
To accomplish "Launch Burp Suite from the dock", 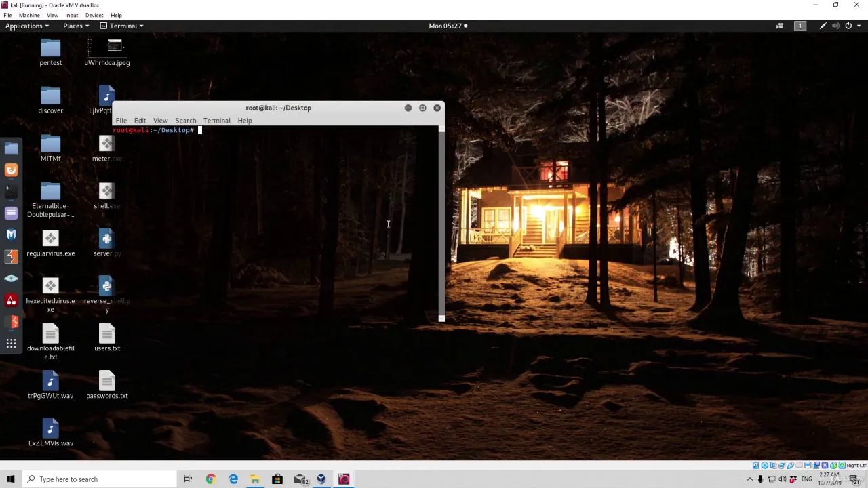I will 12,257.
